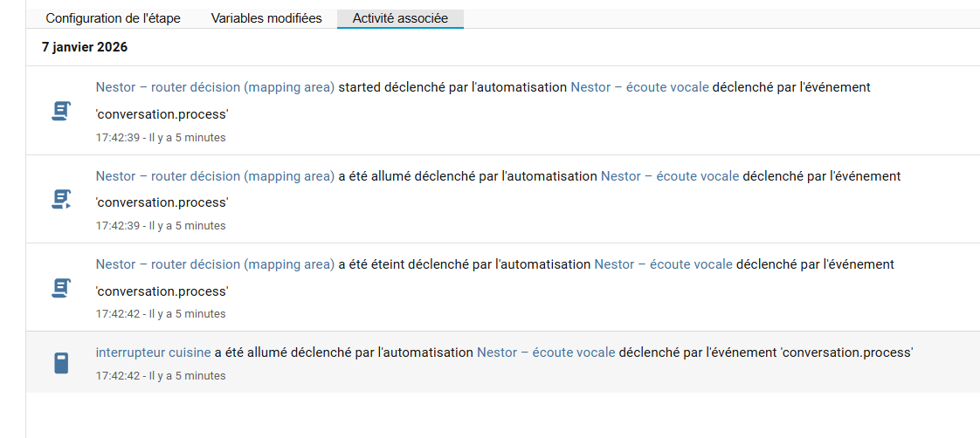This screenshot has height=438, width=980.
Task: Click the 7 janvier 2026 date heading
Action: tap(85, 47)
